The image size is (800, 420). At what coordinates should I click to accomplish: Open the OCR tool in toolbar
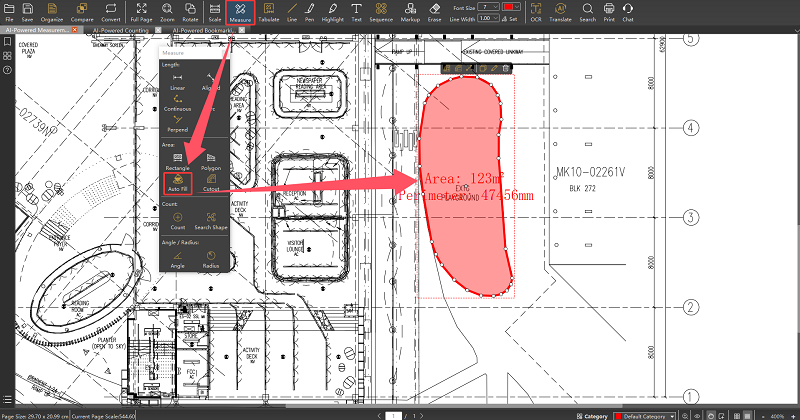click(534, 12)
